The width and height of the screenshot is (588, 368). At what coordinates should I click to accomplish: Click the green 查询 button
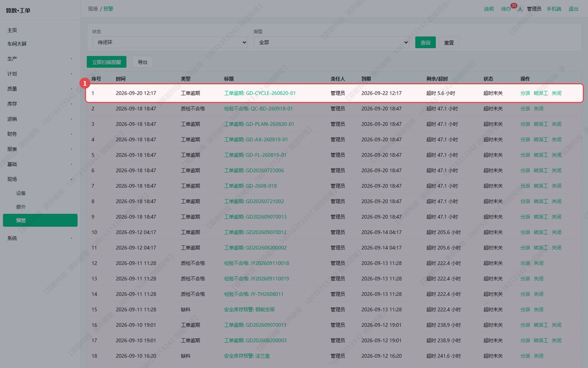pyautogui.click(x=425, y=43)
